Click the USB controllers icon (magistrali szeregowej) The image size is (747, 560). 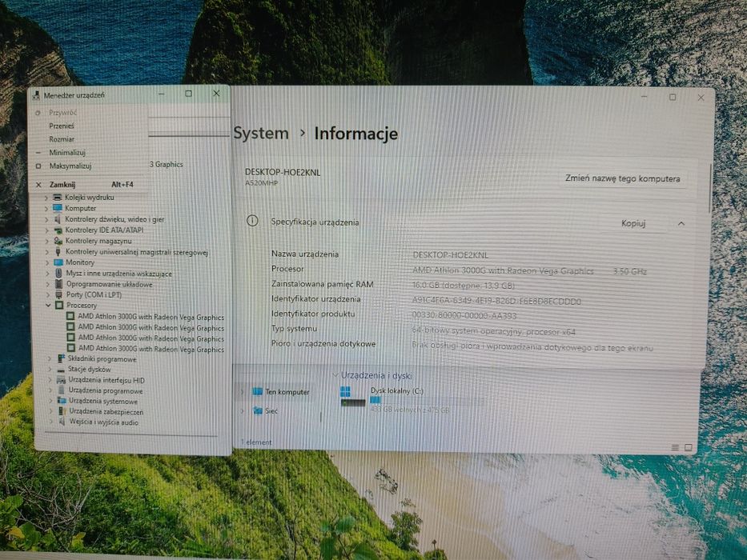pos(58,252)
